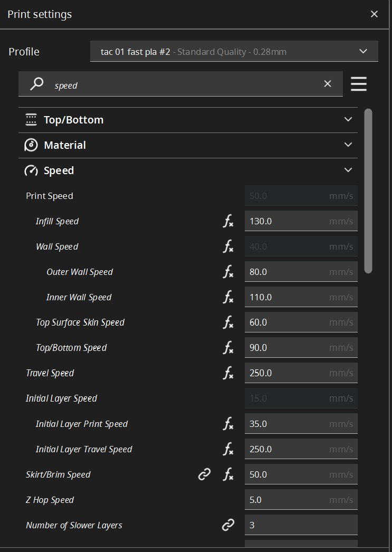The width and height of the screenshot is (392, 552).
Task: Click the fx icon next to Travel Speed
Action: [228, 373]
